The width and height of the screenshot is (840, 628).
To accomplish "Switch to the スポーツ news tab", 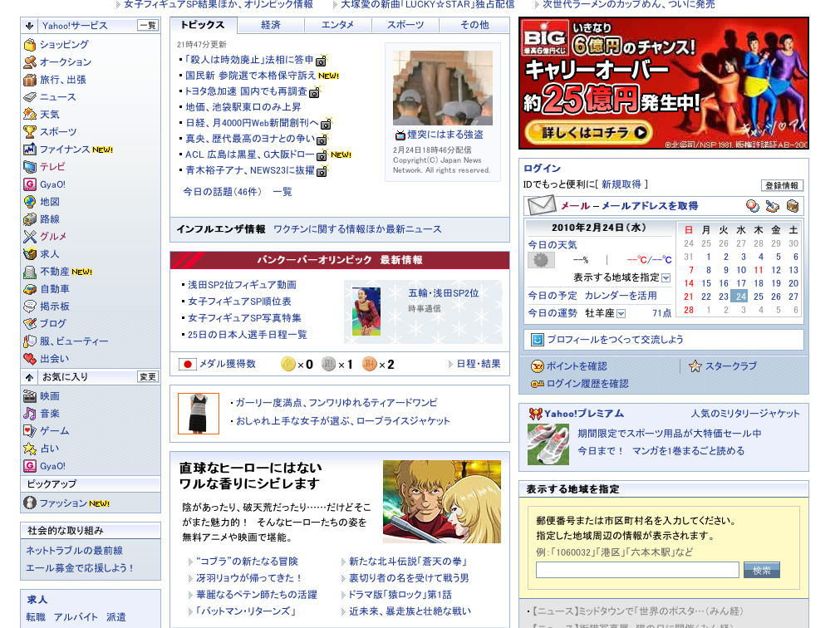I will click(405, 25).
